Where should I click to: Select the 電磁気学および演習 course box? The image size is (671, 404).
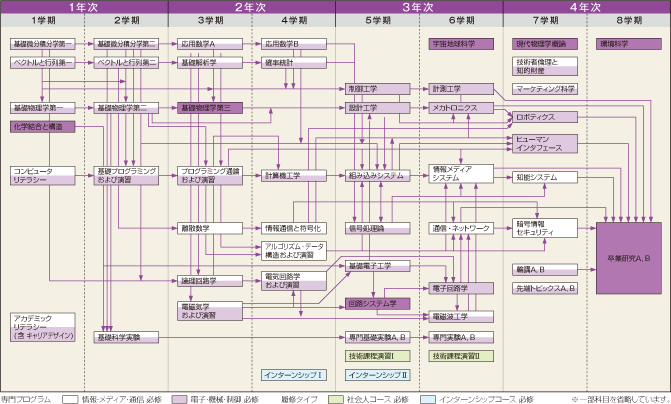(210, 311)
